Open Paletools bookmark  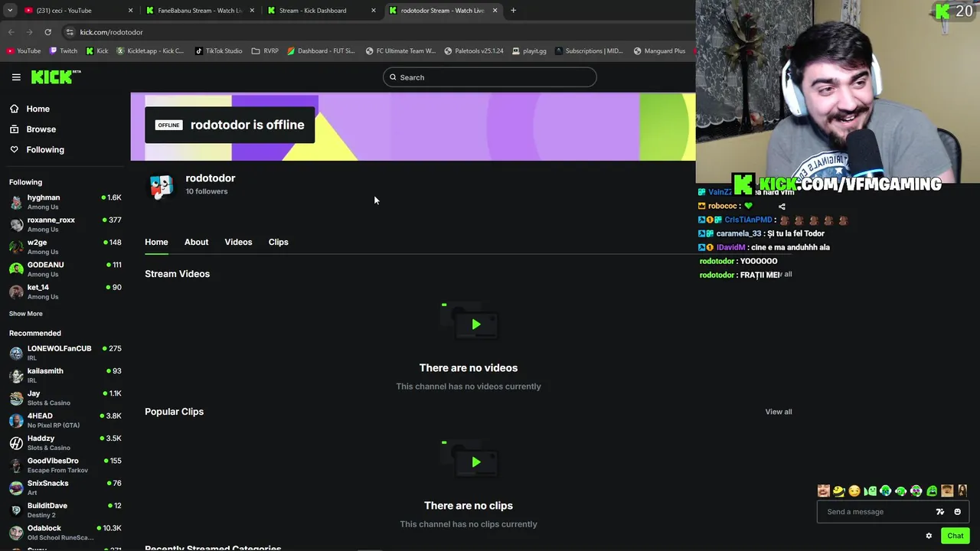[x=473, y=51]
